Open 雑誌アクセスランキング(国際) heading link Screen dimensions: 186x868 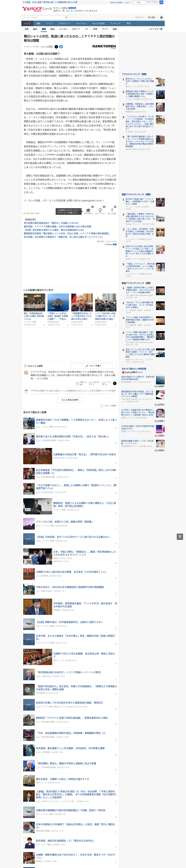pos(136,194)
